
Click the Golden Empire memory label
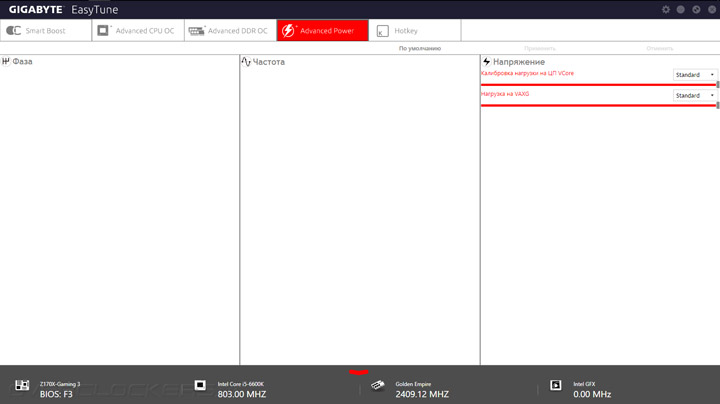[x=413, y=384]
